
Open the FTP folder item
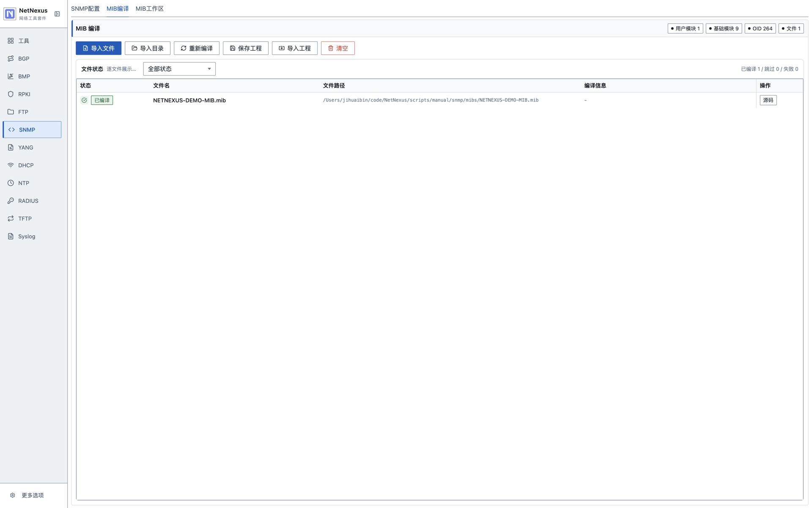32,112
